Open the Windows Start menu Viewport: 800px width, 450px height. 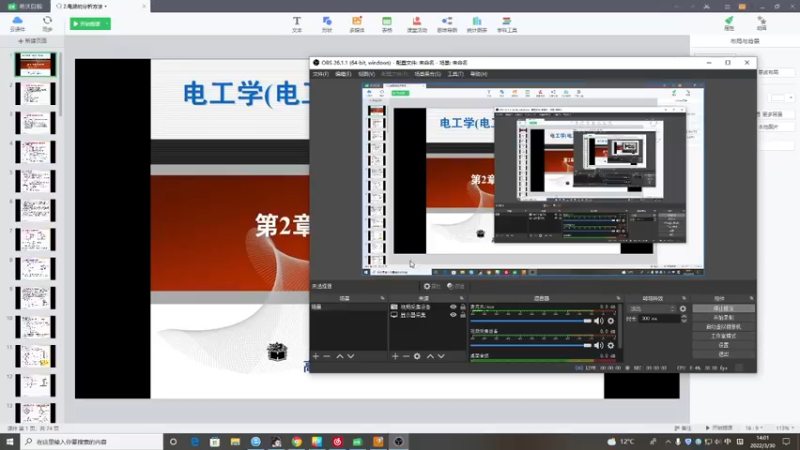pos(10,441)
